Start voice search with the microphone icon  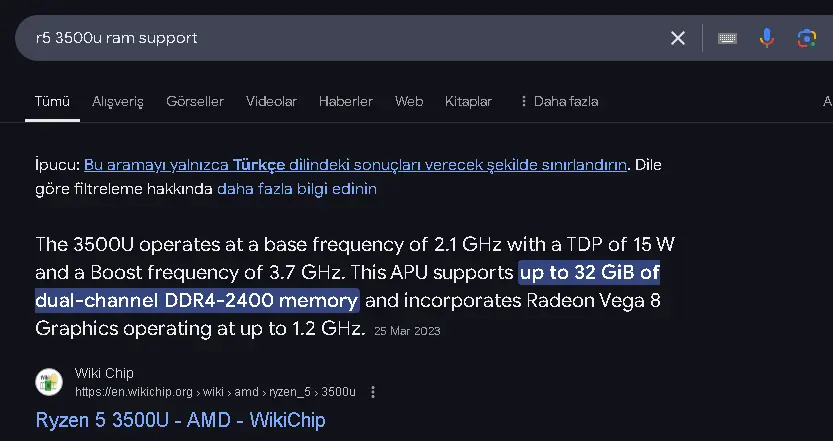click(767, 38)
